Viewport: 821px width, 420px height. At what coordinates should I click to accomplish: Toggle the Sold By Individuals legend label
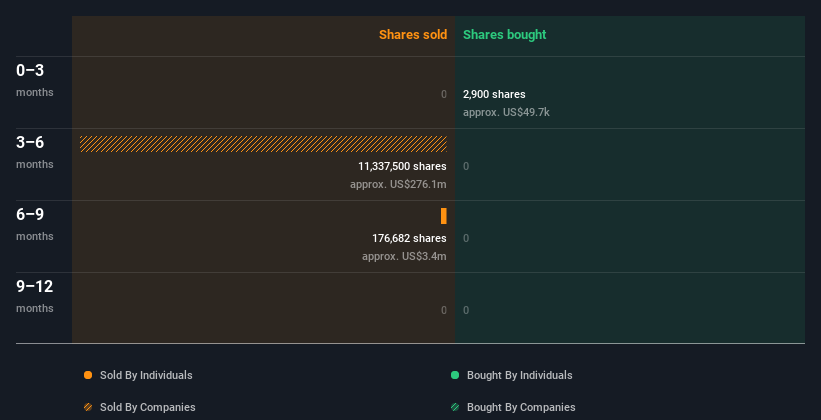click(x=146, y=375)
